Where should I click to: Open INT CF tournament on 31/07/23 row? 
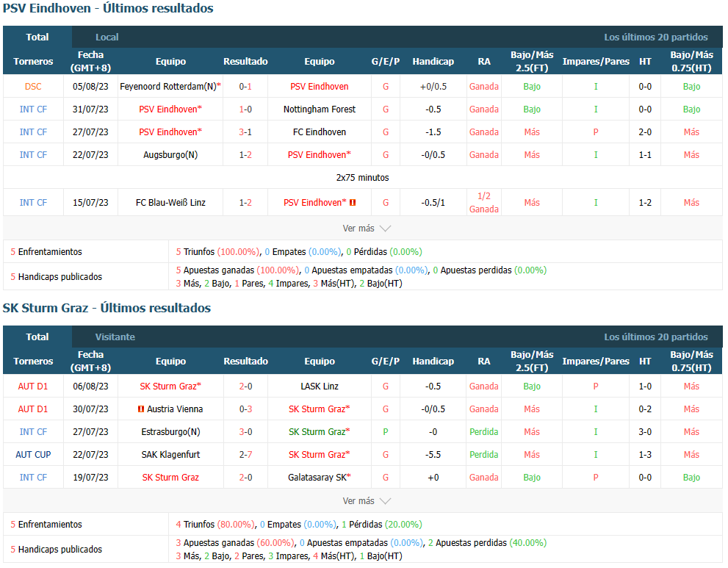tap(33, 109)
